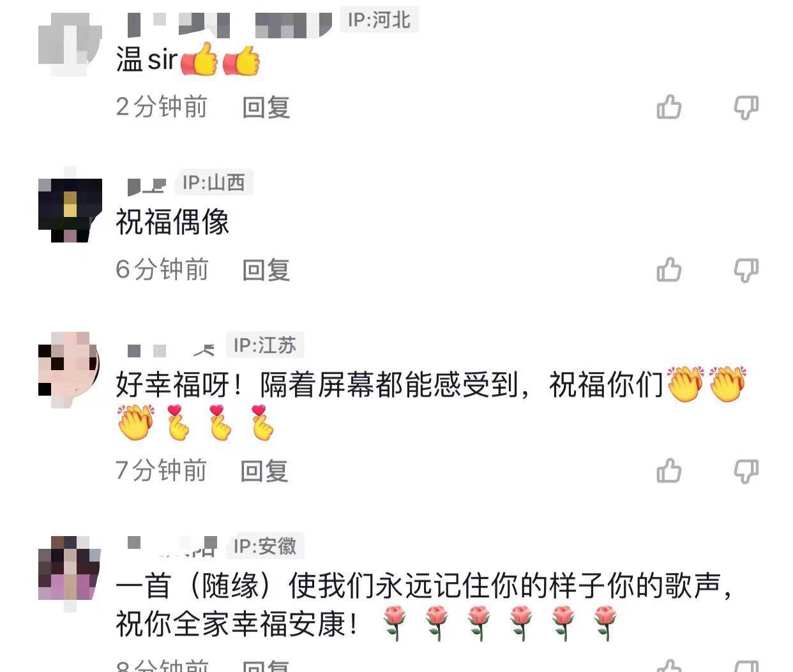Reply to the comment posted 6分钟前
The image size is (793, 672).
click(266, 270)
